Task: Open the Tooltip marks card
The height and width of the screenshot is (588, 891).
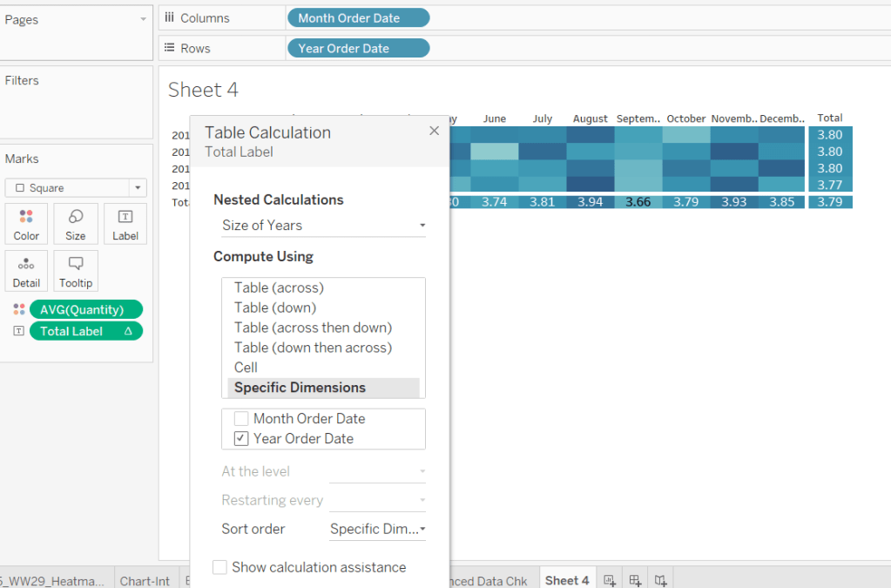Action: click(76, 270)
